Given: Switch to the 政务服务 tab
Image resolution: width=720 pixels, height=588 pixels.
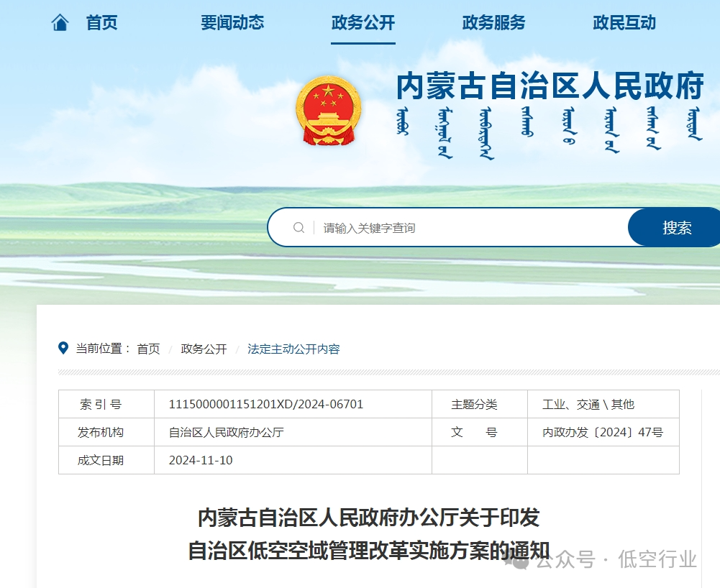Looking at the screenshot, I should coord(493,22).
